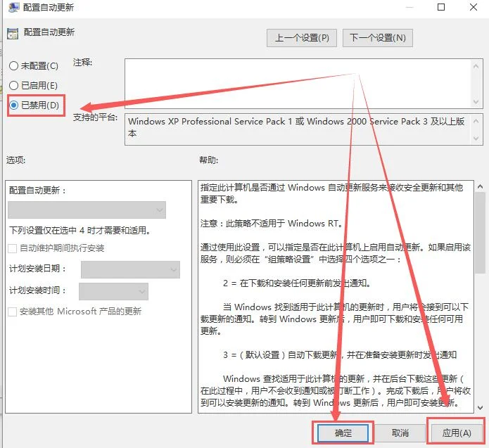489x448 pixels.
Task: Toggle 安装其他 Microsoft 产品的更新 checkbox
Action: pos(13,312)
